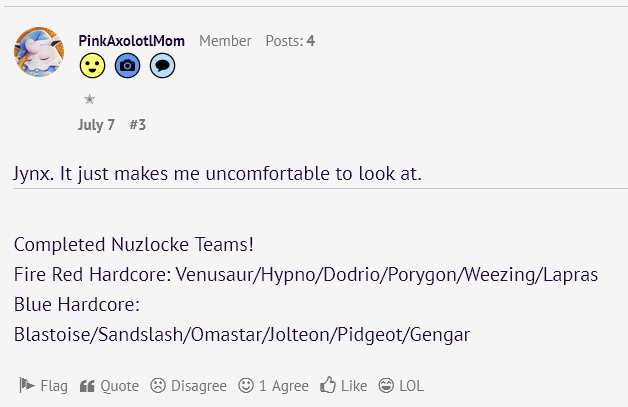
Task: Click the post text about Jynx
Action: 218,173
